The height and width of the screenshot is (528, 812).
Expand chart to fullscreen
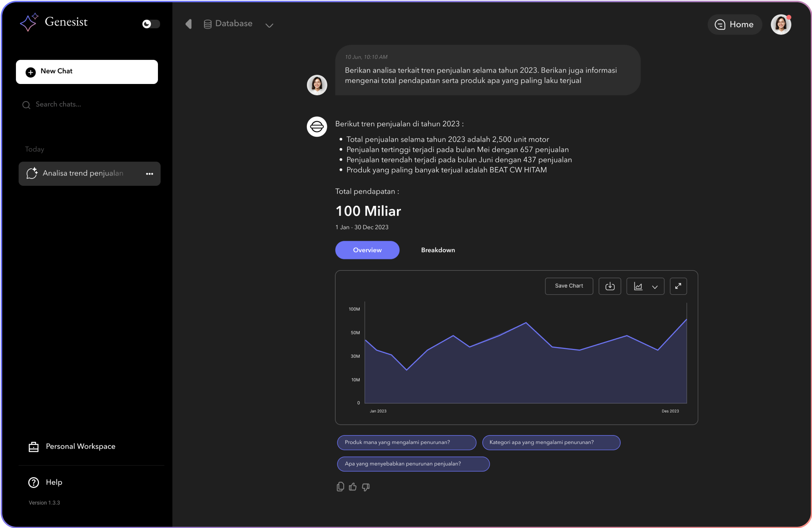point(678,286)
